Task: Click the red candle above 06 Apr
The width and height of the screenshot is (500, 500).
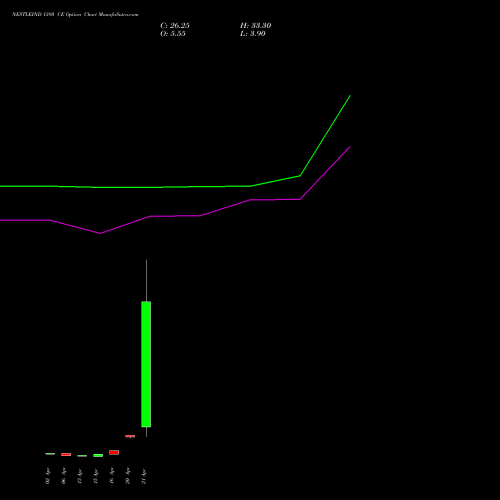Action: coord(66,454)
